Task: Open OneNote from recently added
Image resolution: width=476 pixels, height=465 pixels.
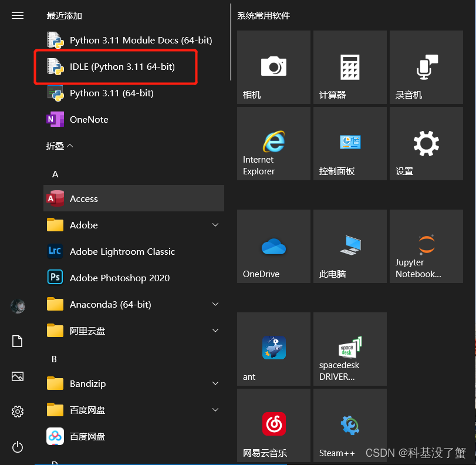Action: tap(134, 119)
